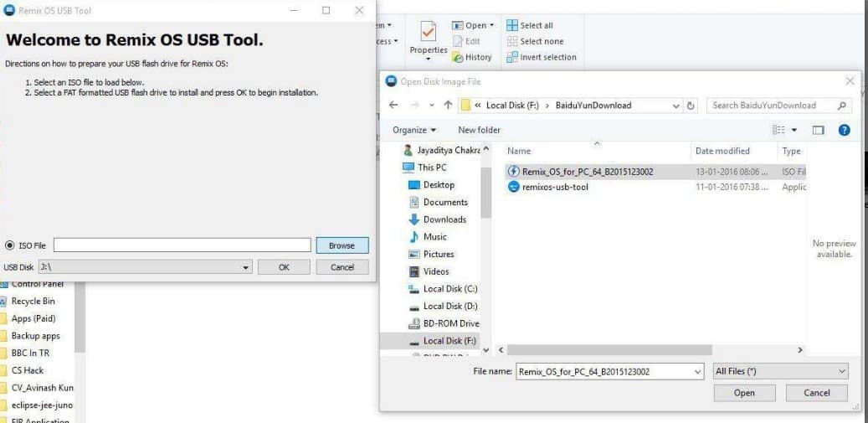This screenshot has width=868, height=423.
Task: Expand the File name combo box arrow
Action: (698, 372)
